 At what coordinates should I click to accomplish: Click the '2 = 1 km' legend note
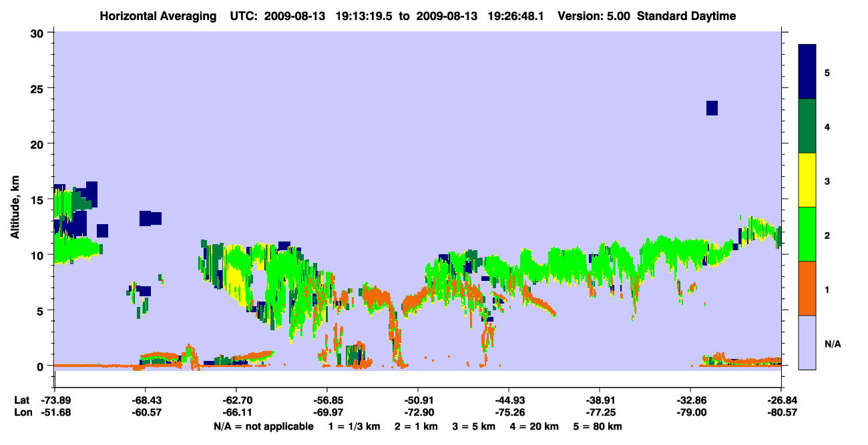pyautogui.click(x=416, y=426)
